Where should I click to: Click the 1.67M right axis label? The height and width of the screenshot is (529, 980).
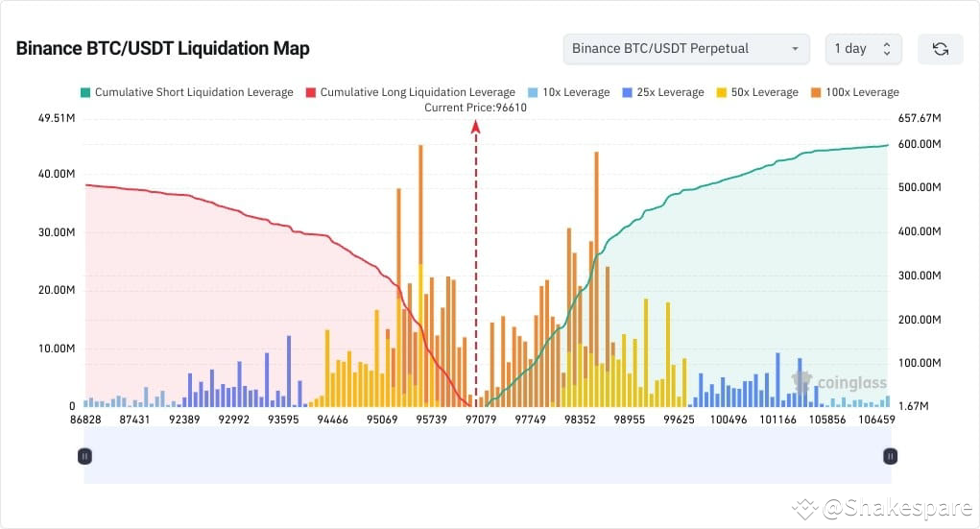(913, 406)
